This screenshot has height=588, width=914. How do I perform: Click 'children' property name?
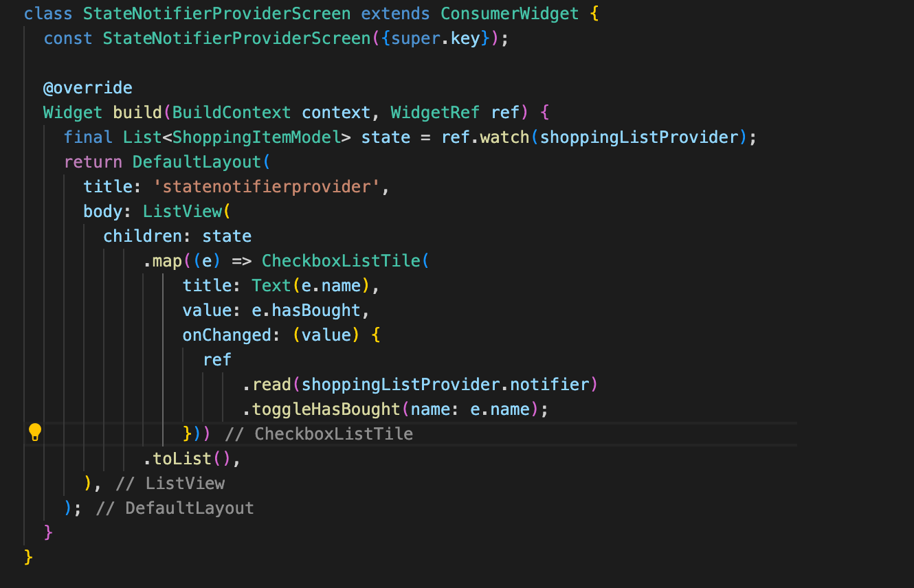142,236
